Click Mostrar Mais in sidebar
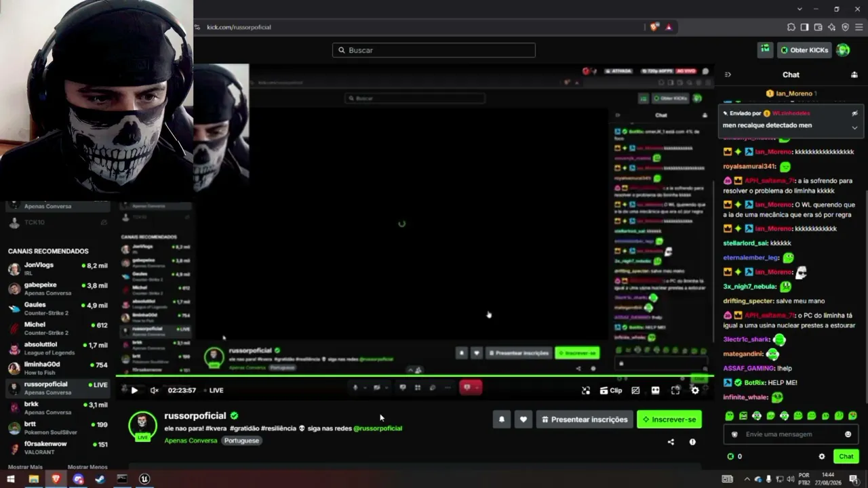This screenshot has width=868, height=488. point(25,467)
